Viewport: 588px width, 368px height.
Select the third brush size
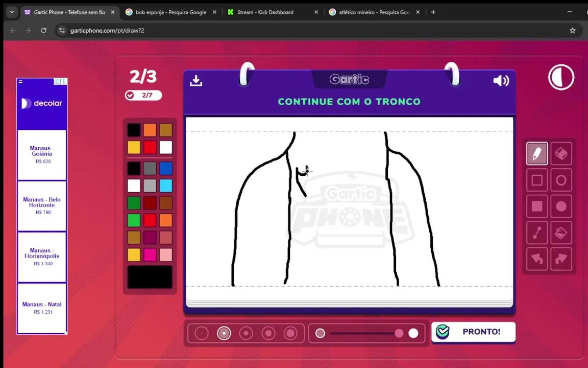246,333
